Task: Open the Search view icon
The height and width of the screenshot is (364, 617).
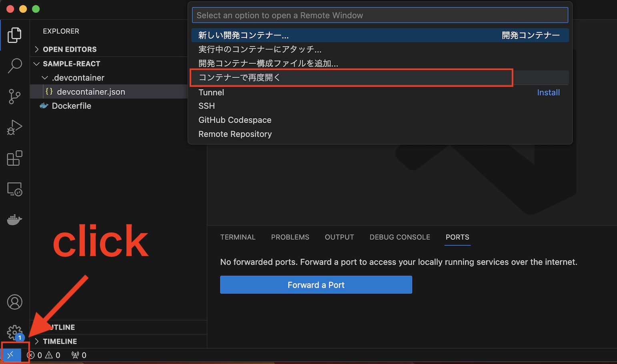Action: (x=14, y=66)
